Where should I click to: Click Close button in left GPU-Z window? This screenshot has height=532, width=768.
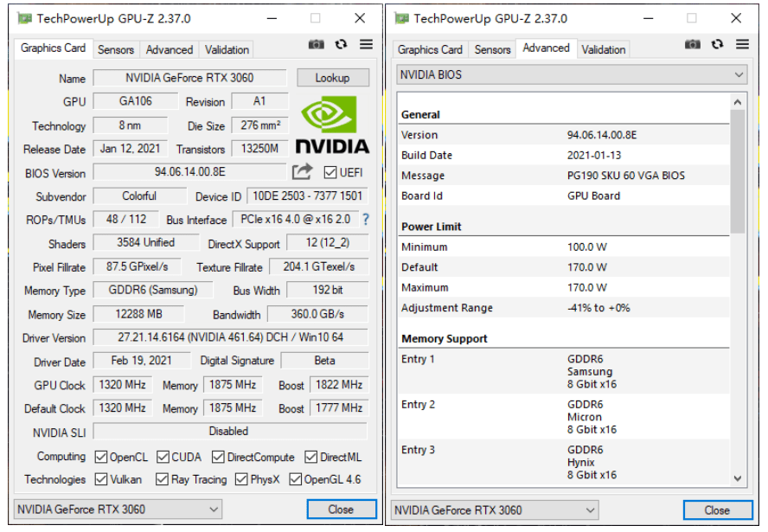coord(341,510)
